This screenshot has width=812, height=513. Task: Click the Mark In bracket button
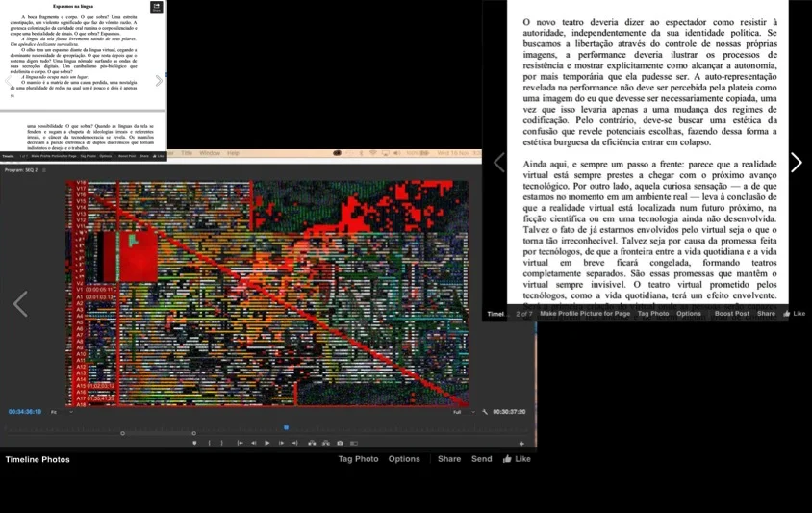209,443
